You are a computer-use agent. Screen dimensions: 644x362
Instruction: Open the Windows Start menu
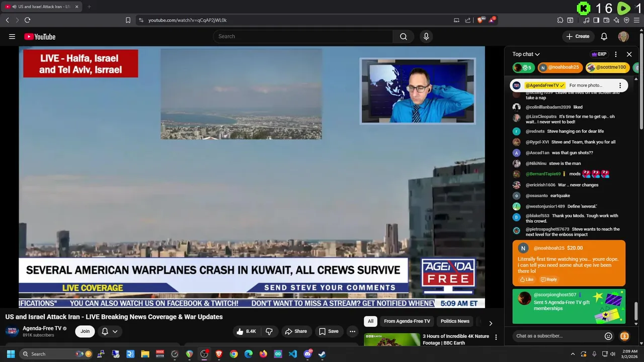(x=11, y=354)
